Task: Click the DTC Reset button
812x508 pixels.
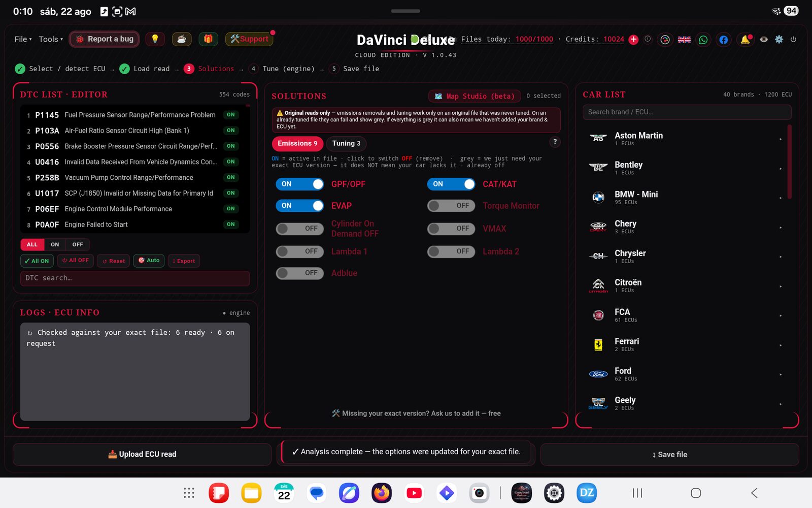Action: 113,261
